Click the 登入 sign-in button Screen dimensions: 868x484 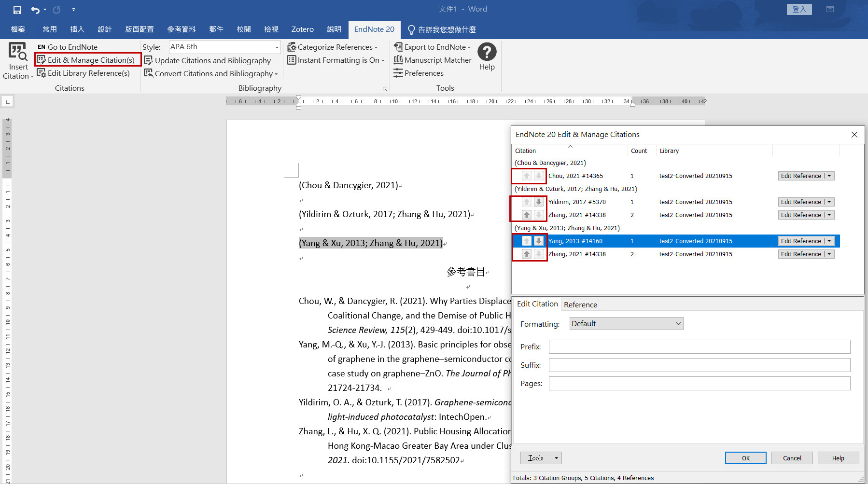(799, 9)
